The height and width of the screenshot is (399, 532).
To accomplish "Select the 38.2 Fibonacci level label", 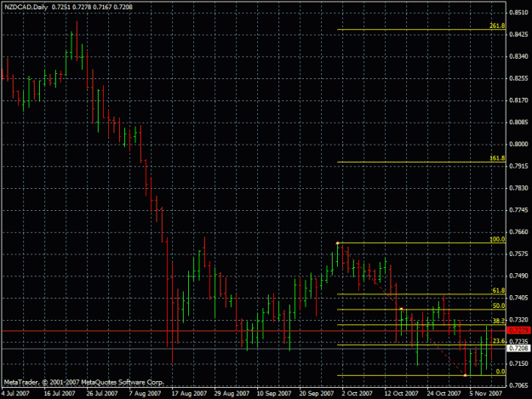I will 499,321.
